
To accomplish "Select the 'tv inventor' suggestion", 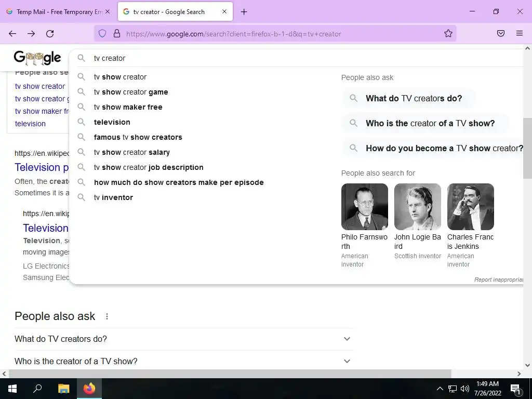I will (113, 197).
